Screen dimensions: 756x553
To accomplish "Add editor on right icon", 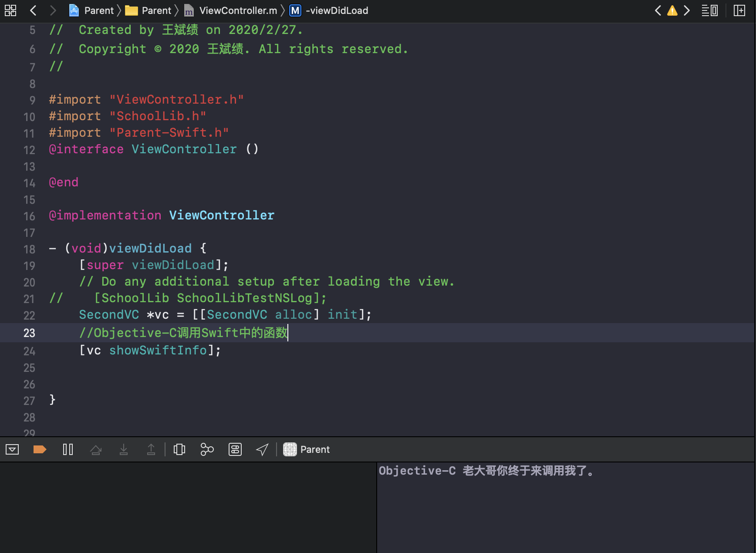I will tap(739, 10).
